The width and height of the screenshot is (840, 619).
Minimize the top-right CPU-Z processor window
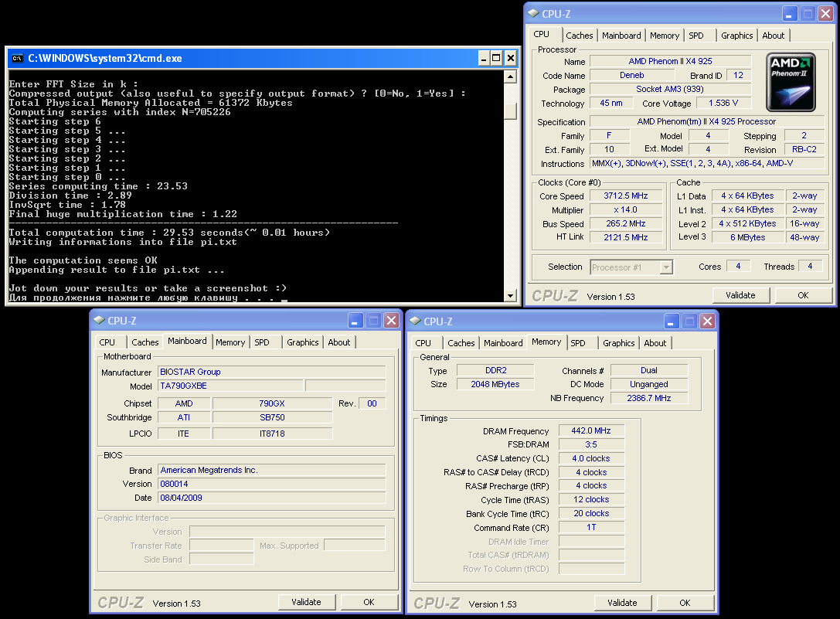pos(790,13)
